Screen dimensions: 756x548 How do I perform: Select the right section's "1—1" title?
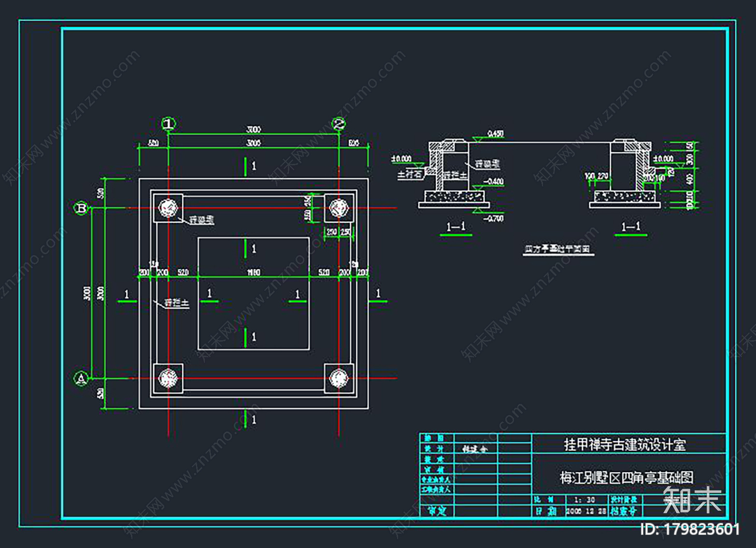630,227
